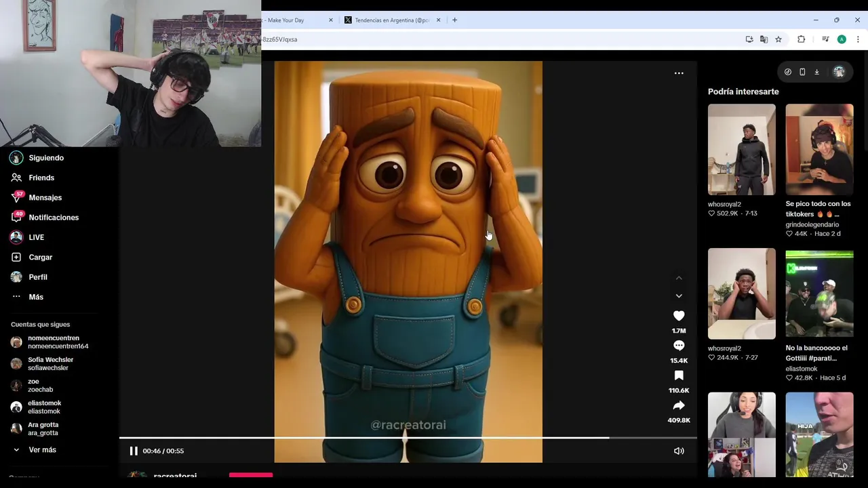Share the video using the arrow icon
Screen dimensions: 868x488
point(679,405)
